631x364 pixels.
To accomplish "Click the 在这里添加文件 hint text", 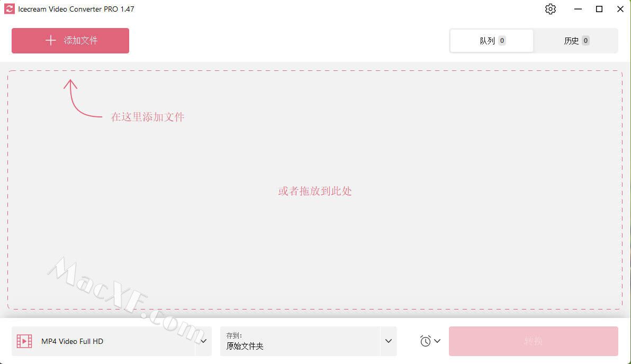I will (148, 116).
